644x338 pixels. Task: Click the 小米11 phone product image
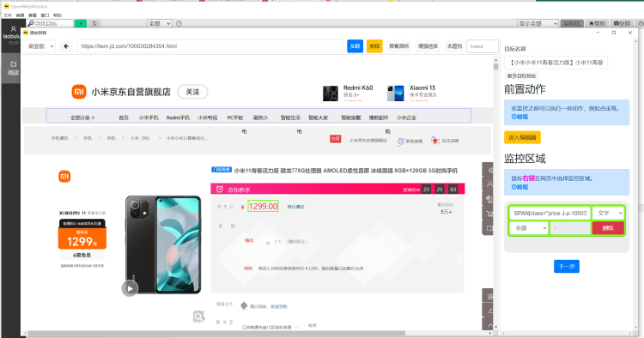click(x=163, y=244)
